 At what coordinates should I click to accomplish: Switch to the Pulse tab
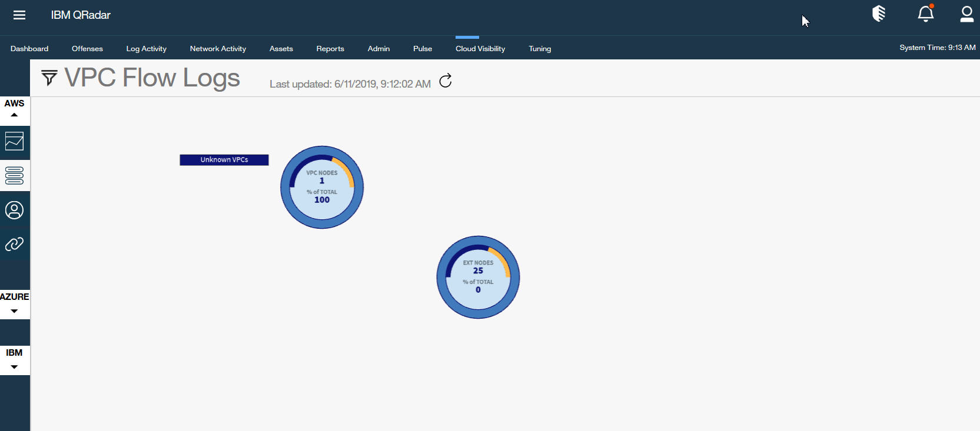coord(423,49)
